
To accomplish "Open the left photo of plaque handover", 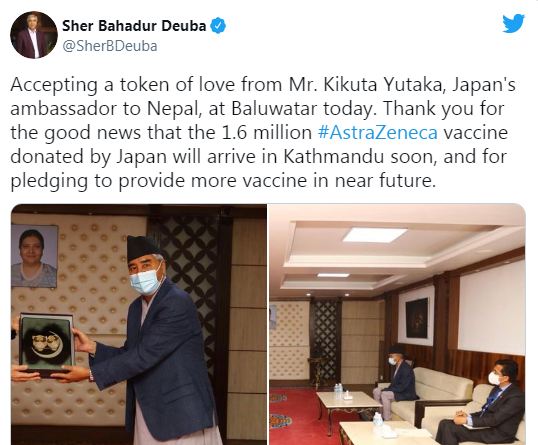I will click(x=139, y=324).
